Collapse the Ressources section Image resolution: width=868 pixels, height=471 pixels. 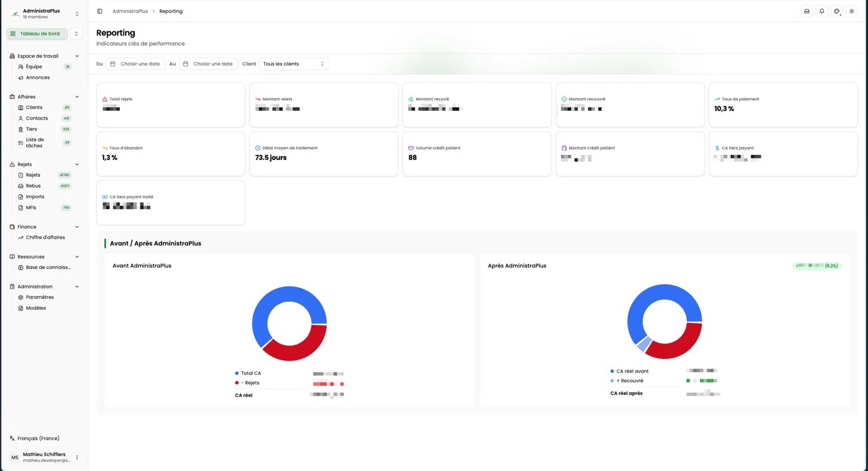(x=77, y=257)
